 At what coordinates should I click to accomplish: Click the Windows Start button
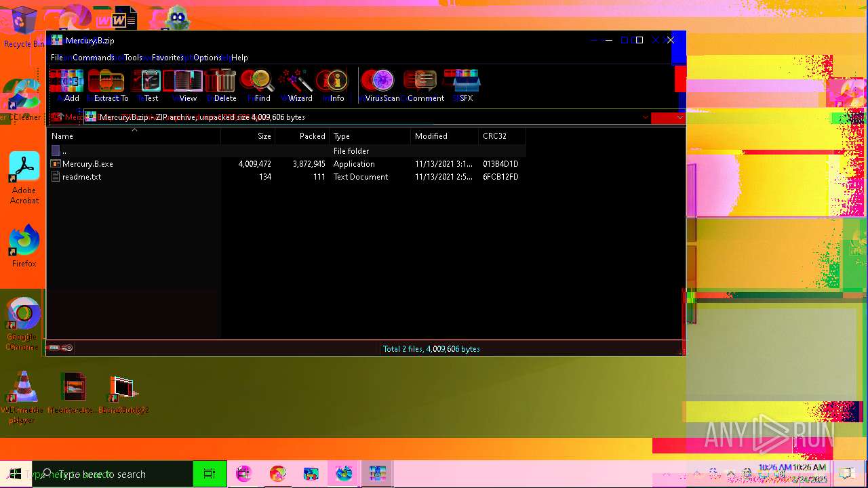[15, 474]
